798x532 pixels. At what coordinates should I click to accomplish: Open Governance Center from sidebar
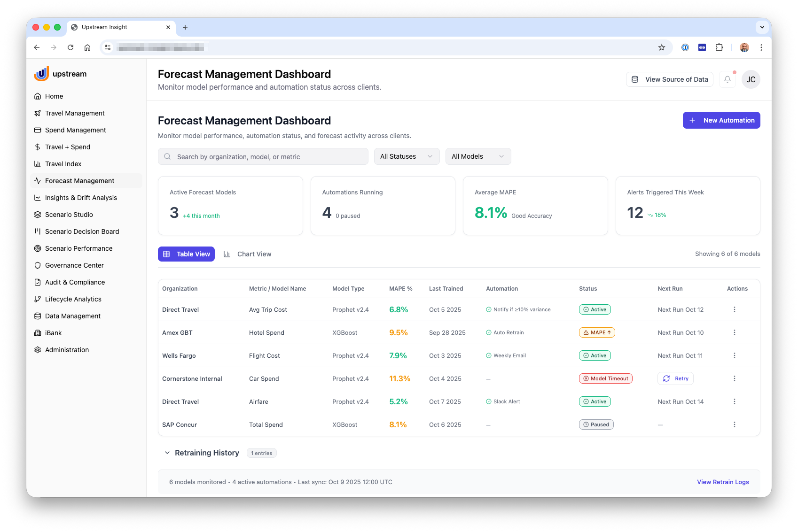point(74,265)
